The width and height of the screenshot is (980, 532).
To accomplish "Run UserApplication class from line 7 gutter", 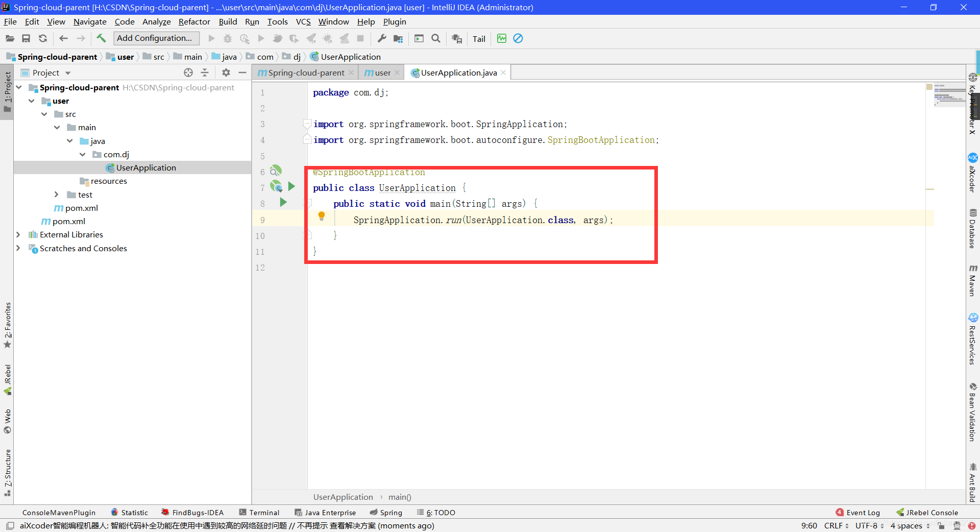I will click(x=291, y=186).
